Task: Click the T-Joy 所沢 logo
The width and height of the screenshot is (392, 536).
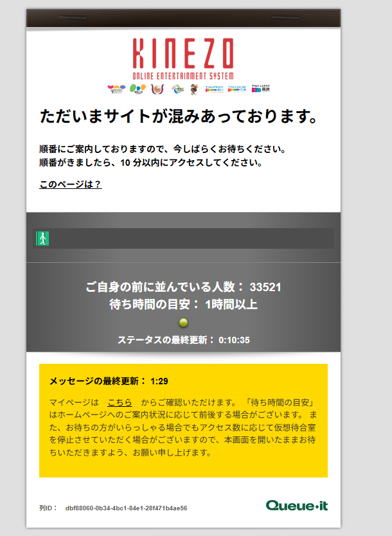Action: pyautogui.click(x=261, y=89)
